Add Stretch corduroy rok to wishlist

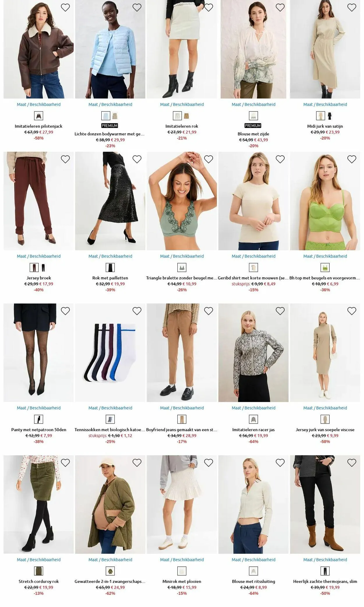65,463
